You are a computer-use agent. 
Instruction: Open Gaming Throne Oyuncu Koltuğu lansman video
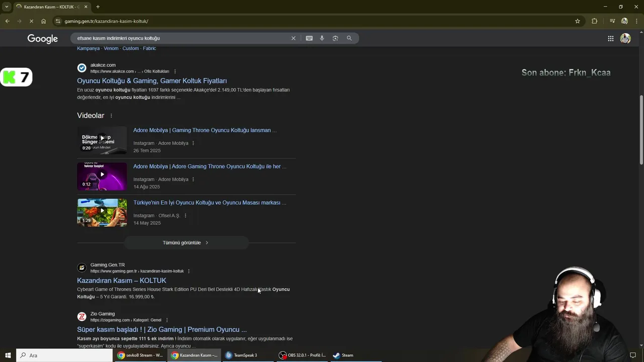205,130
